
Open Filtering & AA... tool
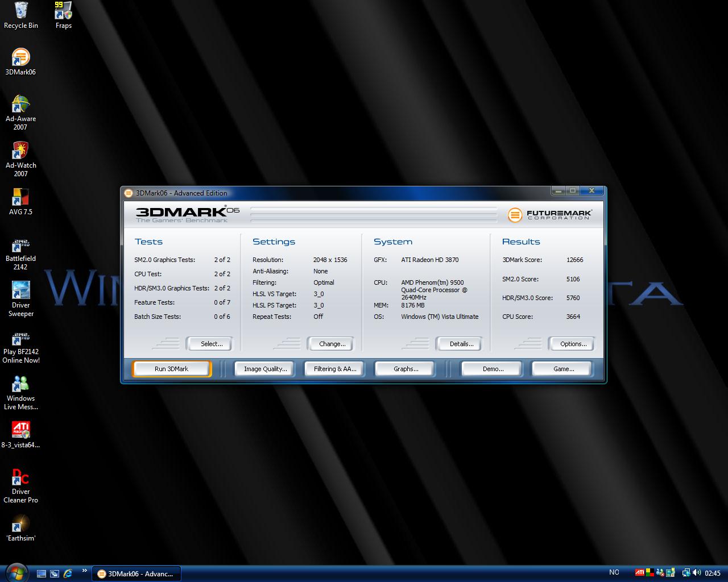tap(335, 369)
